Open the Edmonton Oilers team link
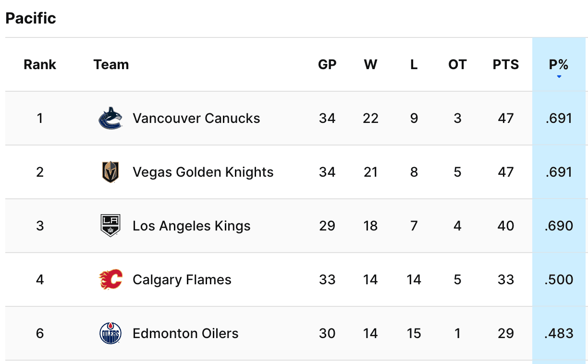Viewport: 588px width, 364px height. [x=185, y=333]
